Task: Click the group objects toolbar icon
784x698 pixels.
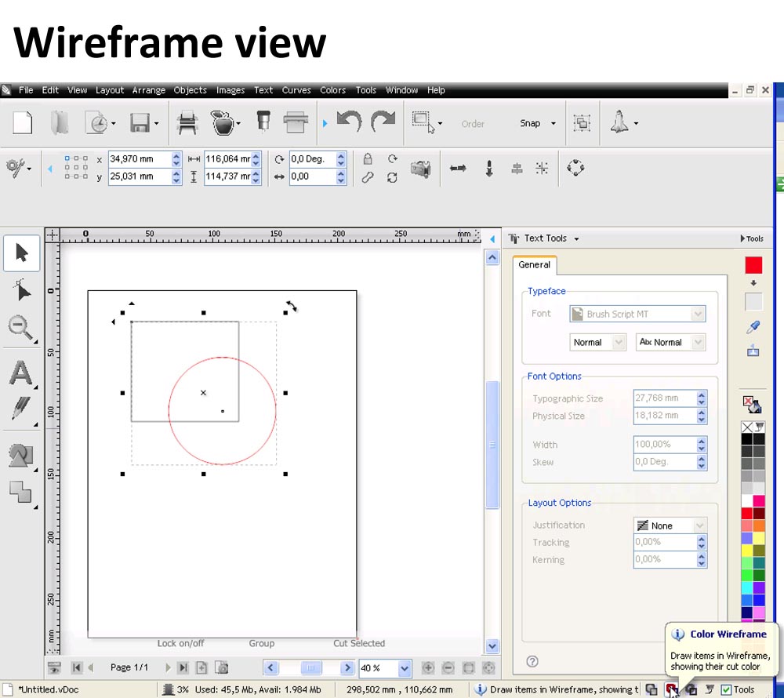Action: click(x=582, y=123)
